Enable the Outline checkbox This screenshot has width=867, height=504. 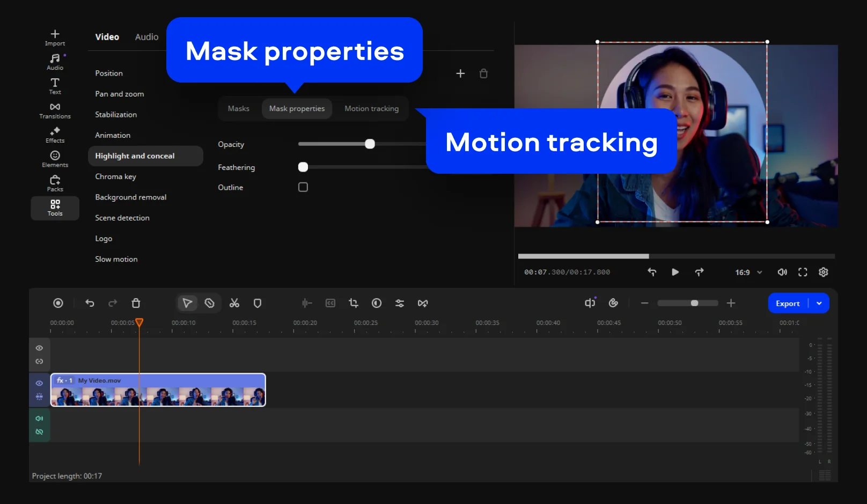click(x=303, y=187)
